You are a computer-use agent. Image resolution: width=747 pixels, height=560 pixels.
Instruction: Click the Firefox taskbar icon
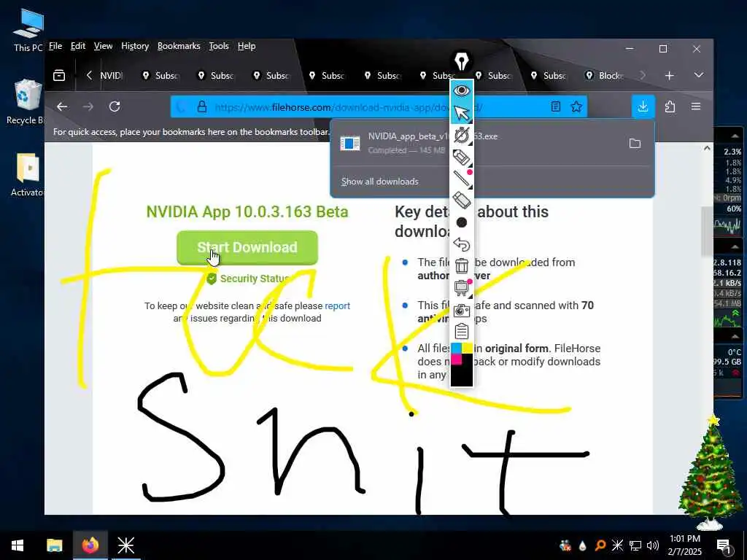point(90,545)
